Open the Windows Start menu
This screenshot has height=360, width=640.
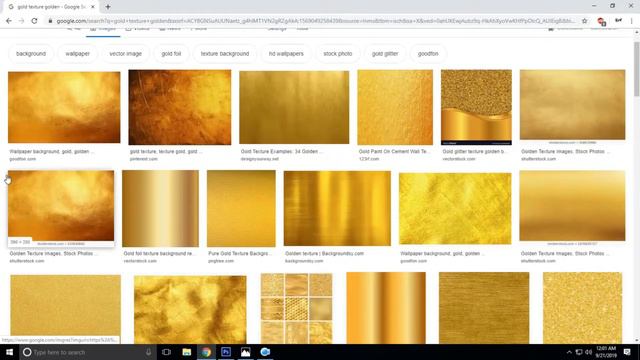pyautogui.click(x=9, y=352)
